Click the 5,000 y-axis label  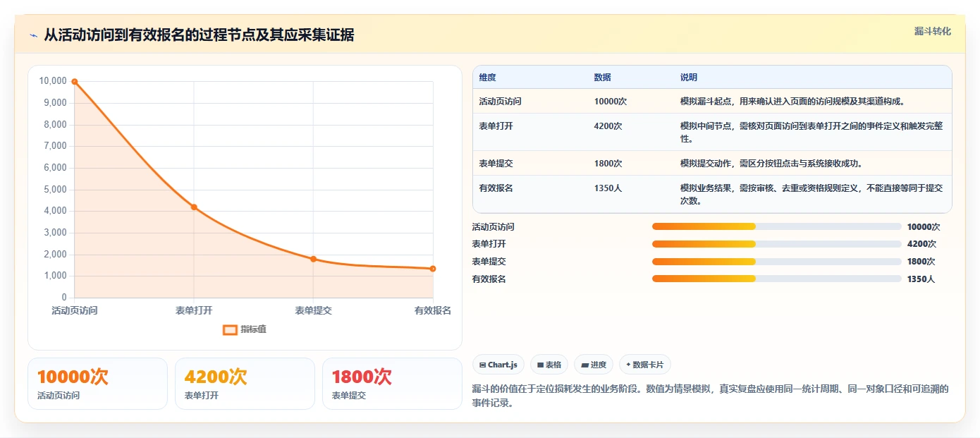55,190
